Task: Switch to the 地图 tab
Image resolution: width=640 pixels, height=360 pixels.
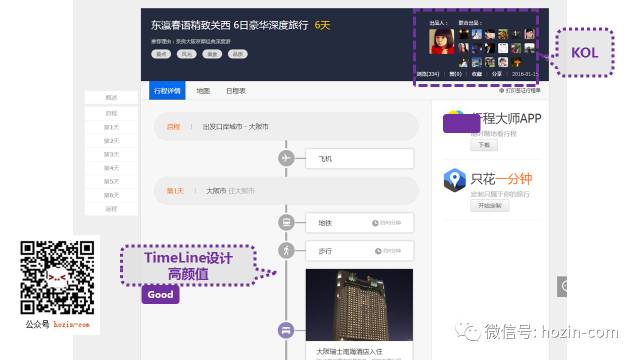Action: tap(203, 91)
